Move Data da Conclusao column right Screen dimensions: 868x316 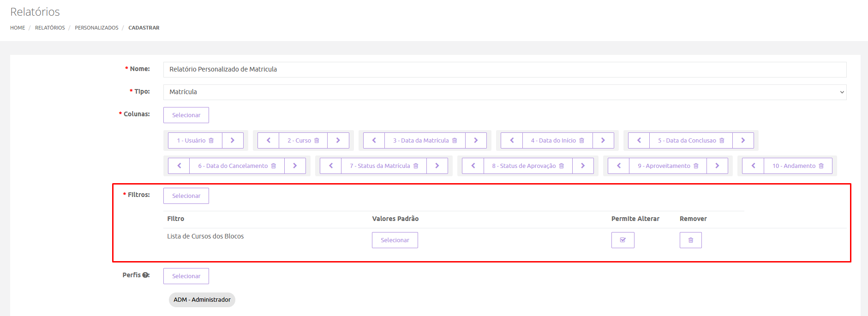743,141
